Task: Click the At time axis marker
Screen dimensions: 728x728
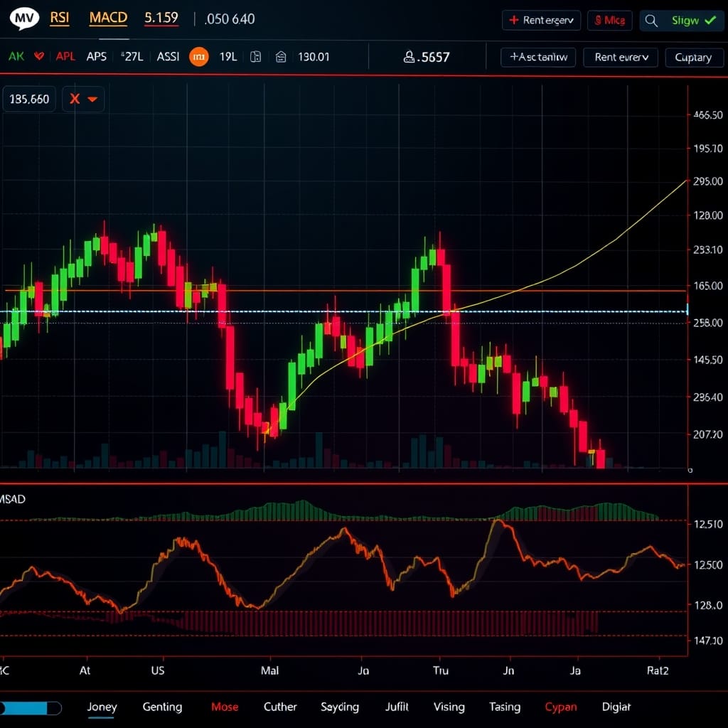Action: click(85, 670)
